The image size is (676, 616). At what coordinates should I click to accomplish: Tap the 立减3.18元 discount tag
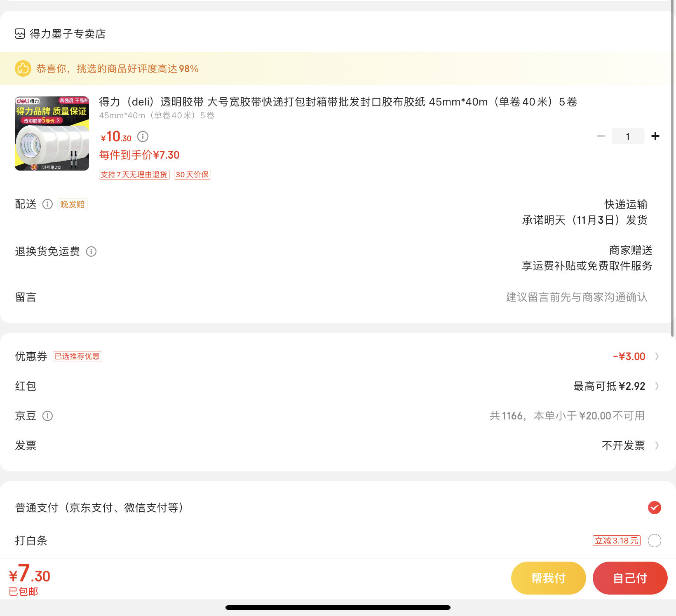tap(617, 541)
